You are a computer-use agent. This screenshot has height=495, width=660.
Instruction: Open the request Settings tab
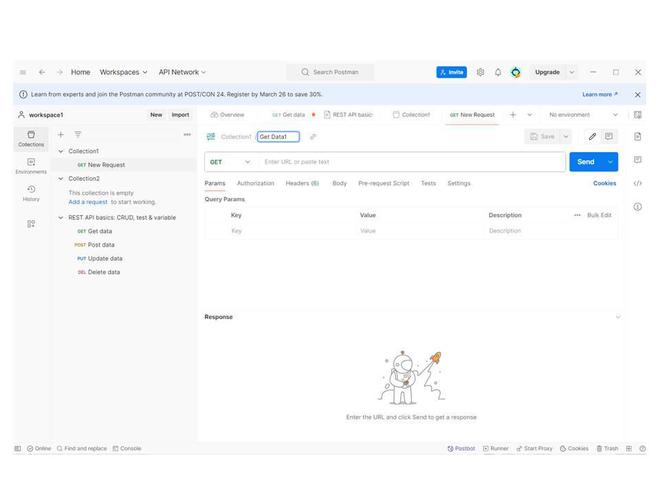click(459, 184)
